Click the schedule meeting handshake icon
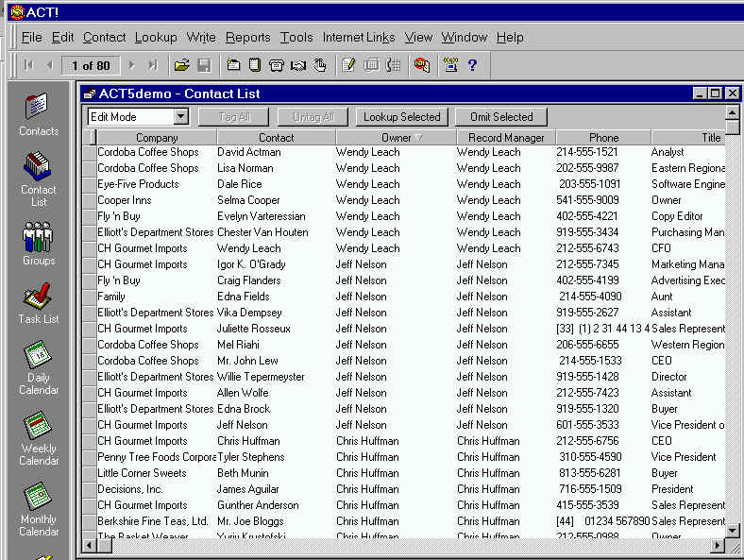 point(298,65)
